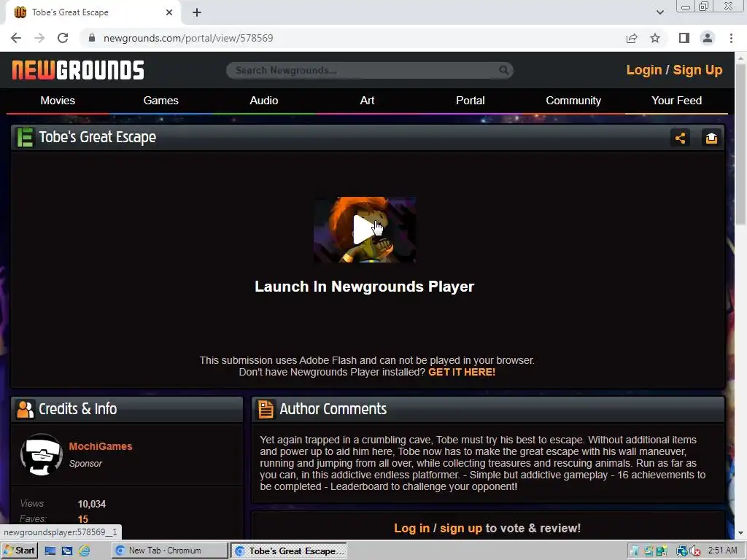Click the views count 10,034
This screenshot has height=560, width=747.
tap(92, 504)
